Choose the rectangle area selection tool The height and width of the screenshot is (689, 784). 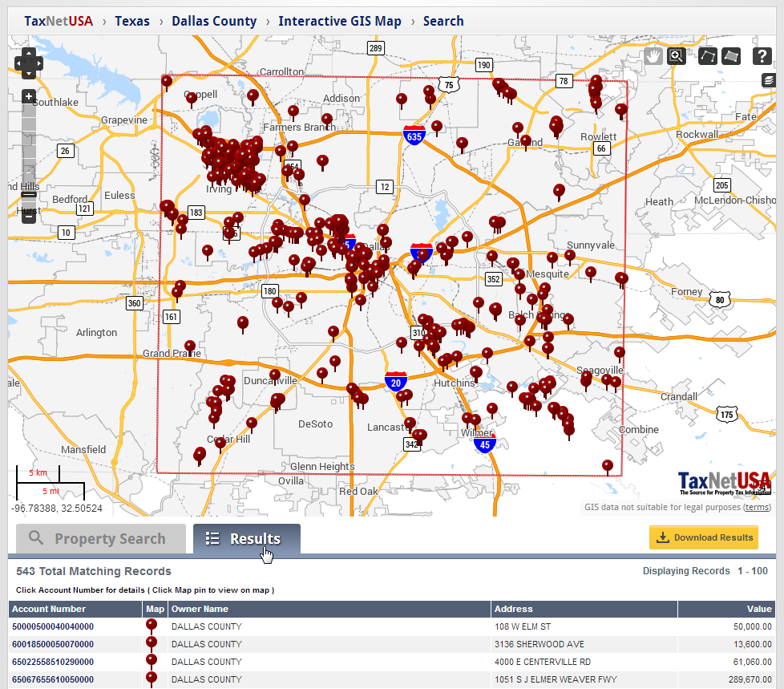(731, 56)
